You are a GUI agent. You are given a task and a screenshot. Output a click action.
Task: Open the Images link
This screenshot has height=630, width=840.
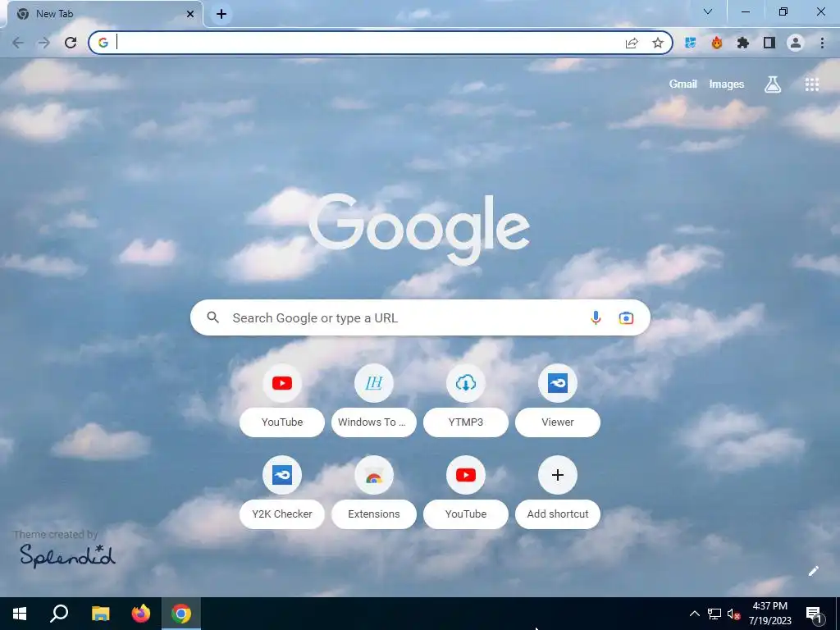[x=727, y=84]
